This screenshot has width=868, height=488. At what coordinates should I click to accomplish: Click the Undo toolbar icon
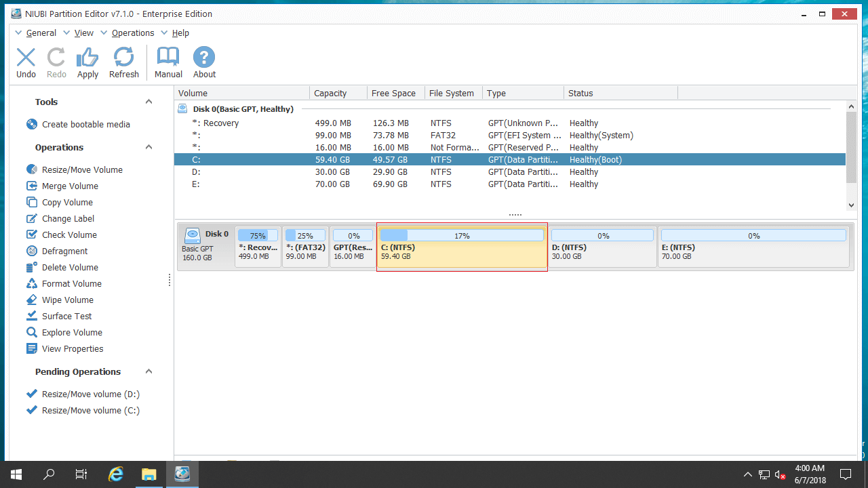coord(26,57)
